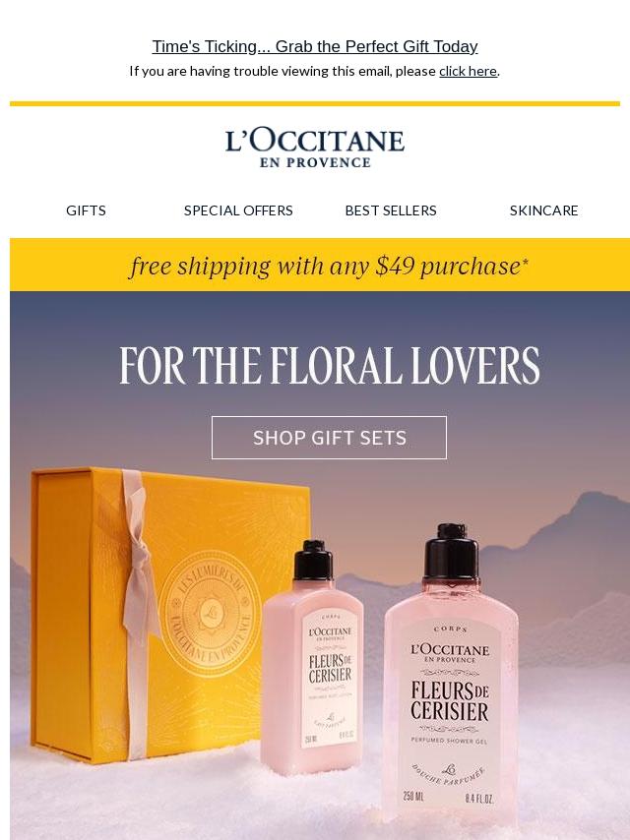Open the GIFTS navigation item
The width and height of the screenshot is (630, 840).
point(86,210)
